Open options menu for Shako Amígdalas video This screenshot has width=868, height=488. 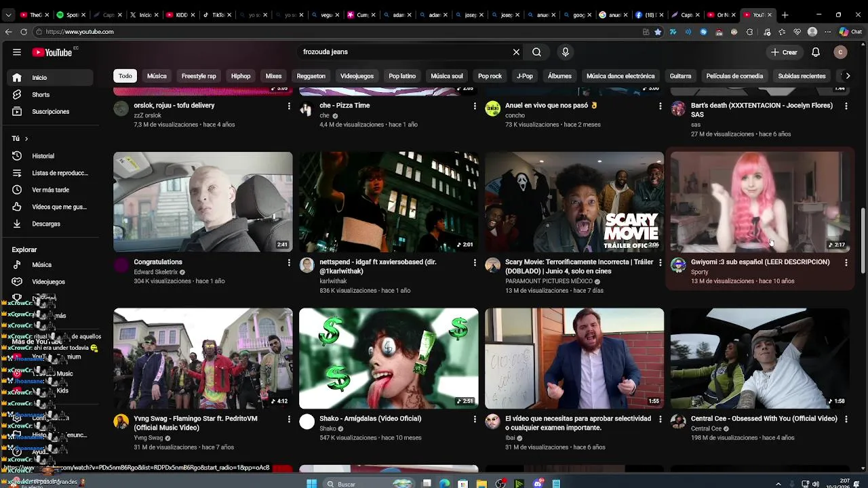475,420
